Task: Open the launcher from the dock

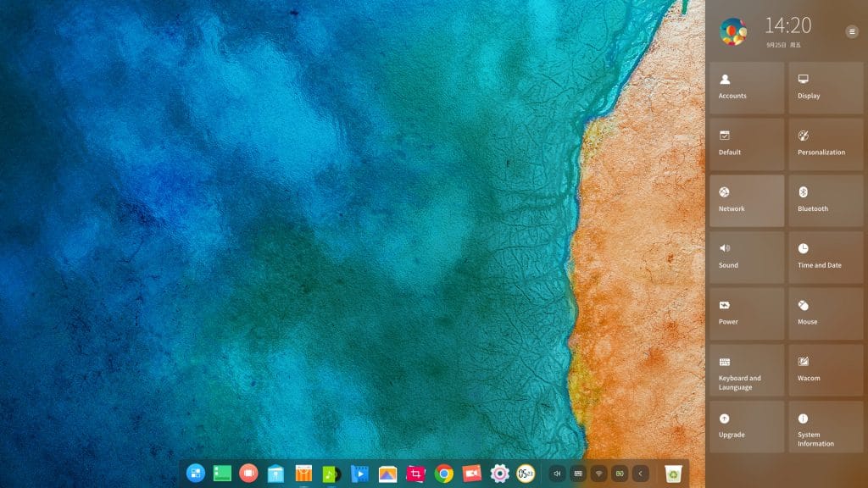Action: coord(196,473)
